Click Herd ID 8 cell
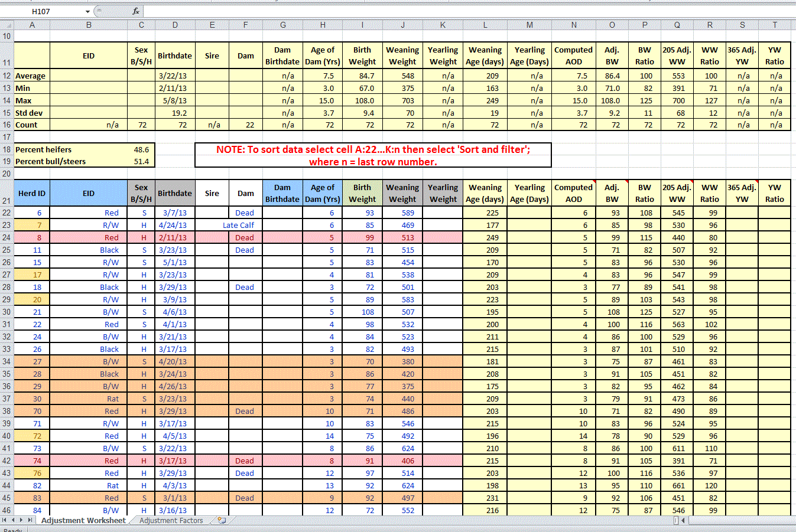 [32, 237]
